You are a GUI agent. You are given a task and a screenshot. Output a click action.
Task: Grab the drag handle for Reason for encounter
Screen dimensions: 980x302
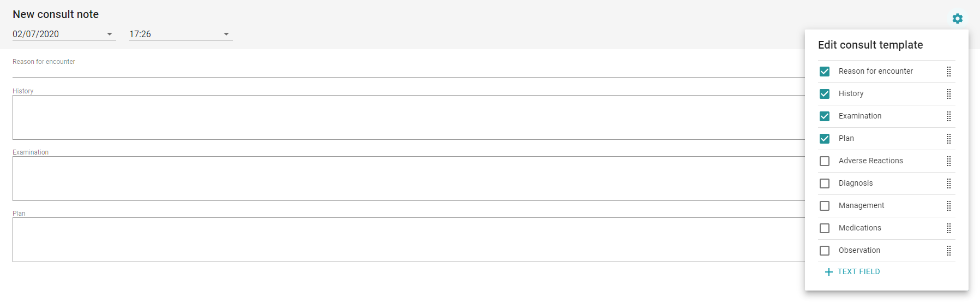pyautogui.click(x=949, y=72)
